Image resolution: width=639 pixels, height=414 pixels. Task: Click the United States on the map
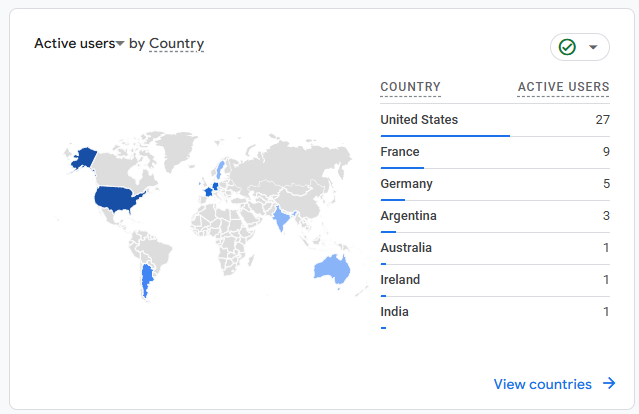pyautogui.click(x=118, y=199)
